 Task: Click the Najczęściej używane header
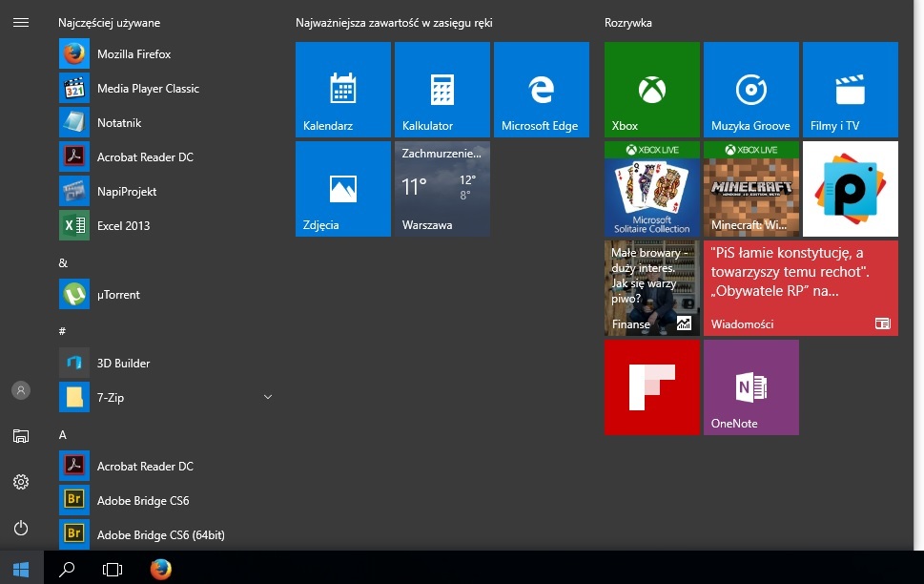coord(109,23)
